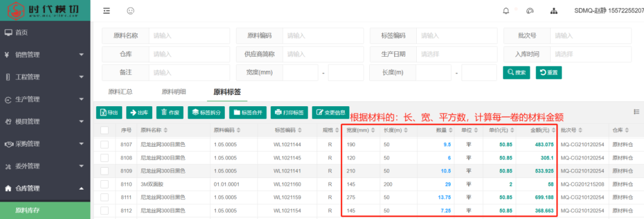
Task: Collapse the sidebar with the menu-fold icon
Action: tap(107, 11)
